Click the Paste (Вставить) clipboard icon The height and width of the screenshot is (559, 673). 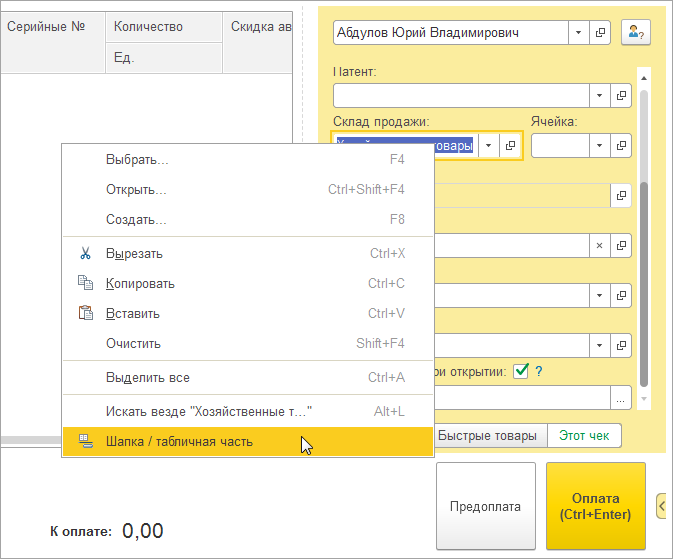85,314
